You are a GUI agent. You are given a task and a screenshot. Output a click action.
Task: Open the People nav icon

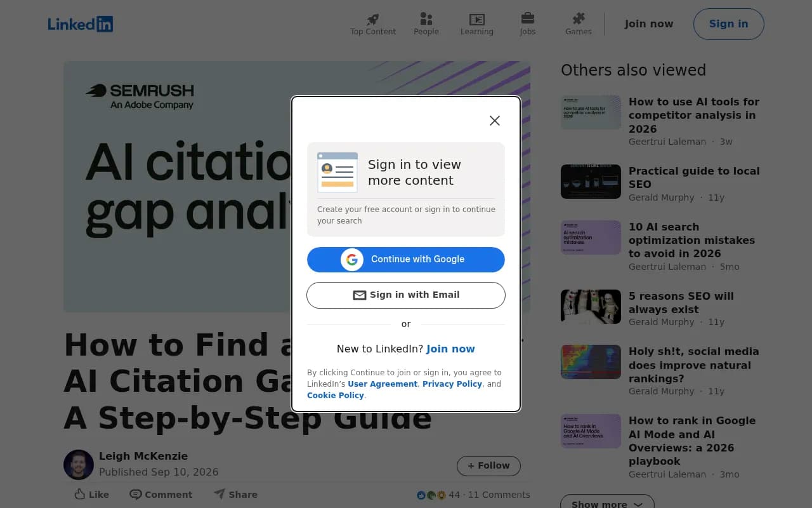point(426,19)
